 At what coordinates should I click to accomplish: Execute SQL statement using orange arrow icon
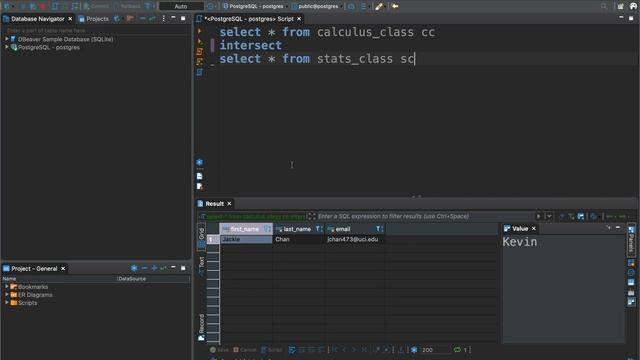pos(200,31)
